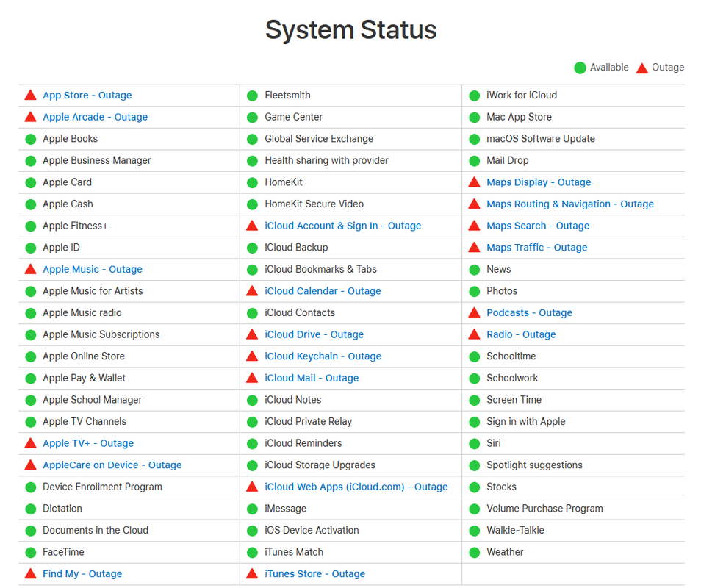Click the green status dot beside iWork for iCloud
This screenshot has height=588, width=701.
(x=475, y=96)
